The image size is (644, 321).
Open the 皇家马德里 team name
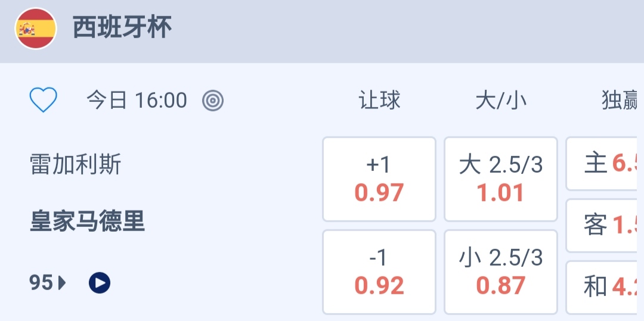[88, 222]
